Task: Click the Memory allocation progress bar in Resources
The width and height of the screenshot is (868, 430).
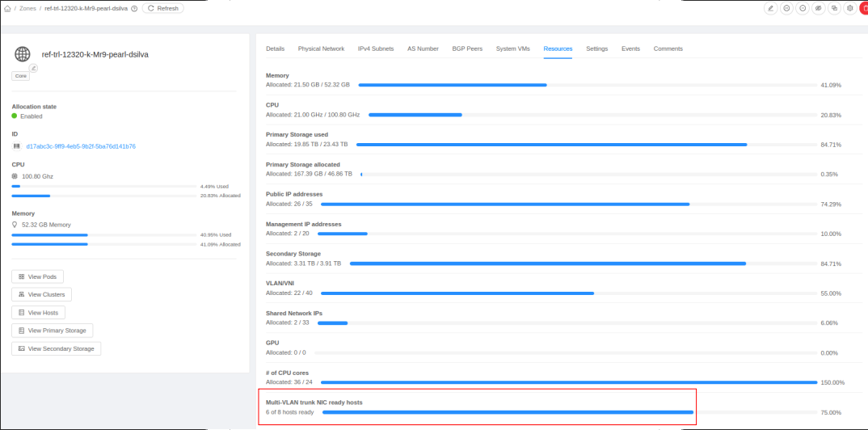Action: 588,85
